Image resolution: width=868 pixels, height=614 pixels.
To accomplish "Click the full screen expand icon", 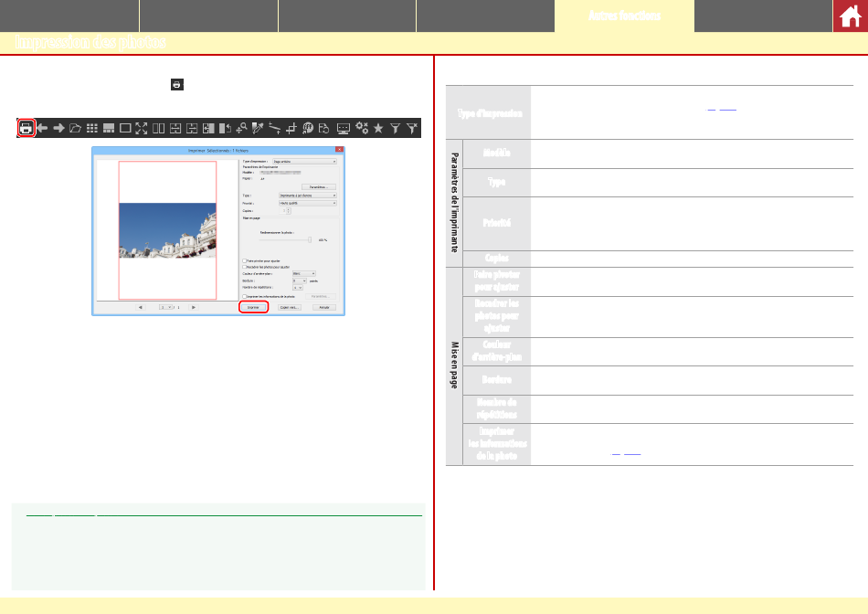I will (142, 128).
